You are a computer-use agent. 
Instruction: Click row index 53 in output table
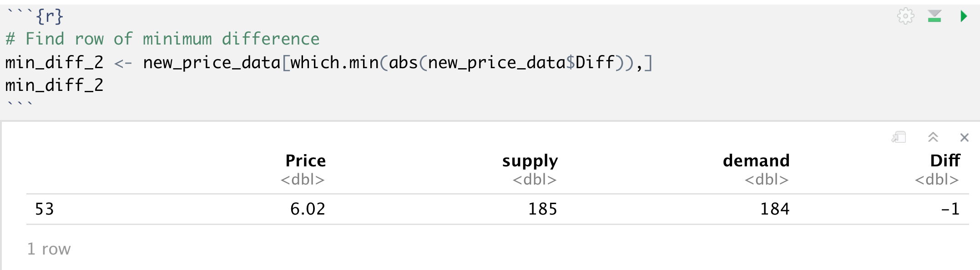[45, 209]
